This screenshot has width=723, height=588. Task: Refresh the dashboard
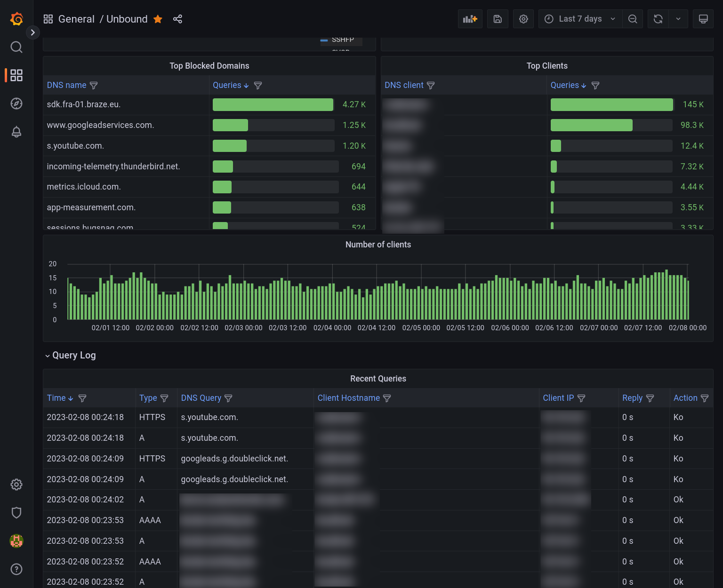point(658,19)
